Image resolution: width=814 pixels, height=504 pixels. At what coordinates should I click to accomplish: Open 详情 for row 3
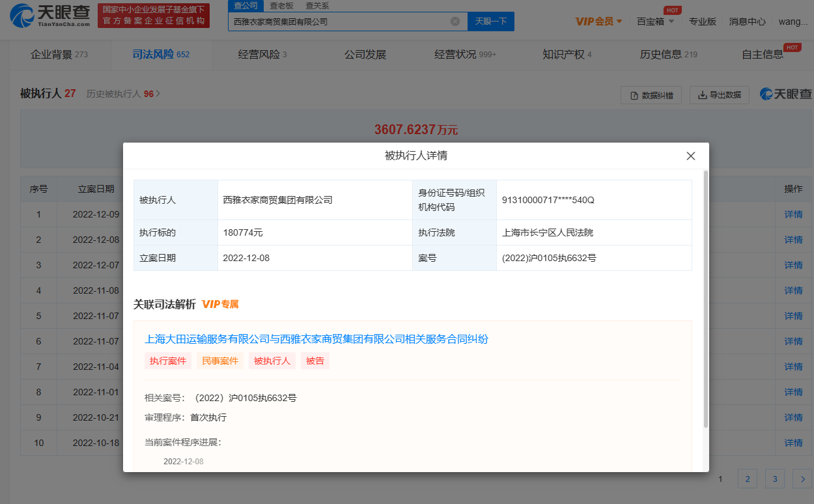click(x=793, y=265)
